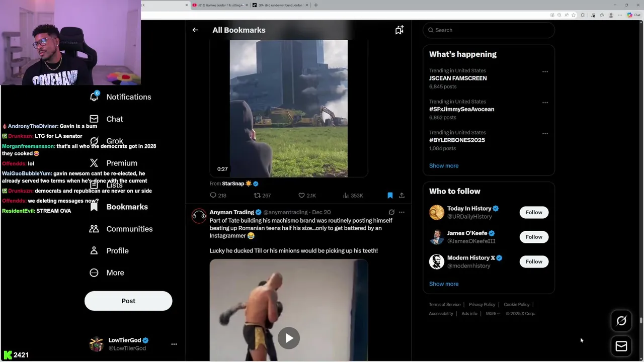
Task: Click the Post button
Action: click(128, 301)
